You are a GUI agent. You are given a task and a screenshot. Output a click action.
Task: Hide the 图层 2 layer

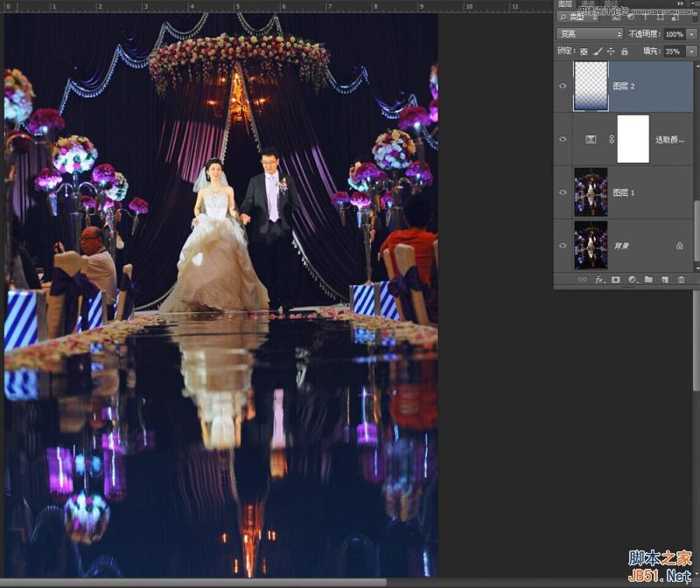tap(563, 85)
